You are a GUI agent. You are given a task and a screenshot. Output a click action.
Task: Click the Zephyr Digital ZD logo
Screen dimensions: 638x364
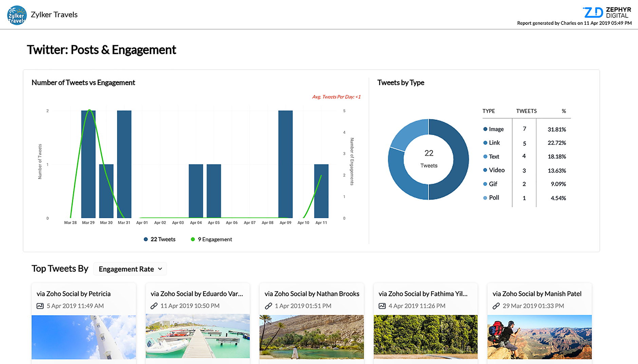tap(607, 13)
